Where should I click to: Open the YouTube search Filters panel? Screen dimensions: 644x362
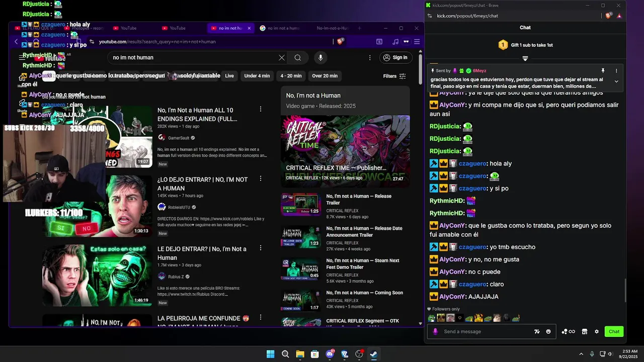click(394, 76)
